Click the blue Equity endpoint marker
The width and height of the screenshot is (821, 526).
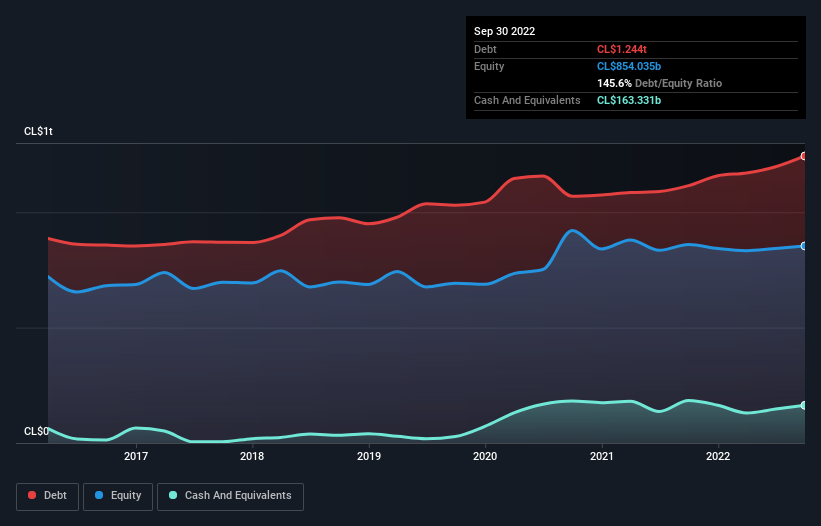click(804, 246)
